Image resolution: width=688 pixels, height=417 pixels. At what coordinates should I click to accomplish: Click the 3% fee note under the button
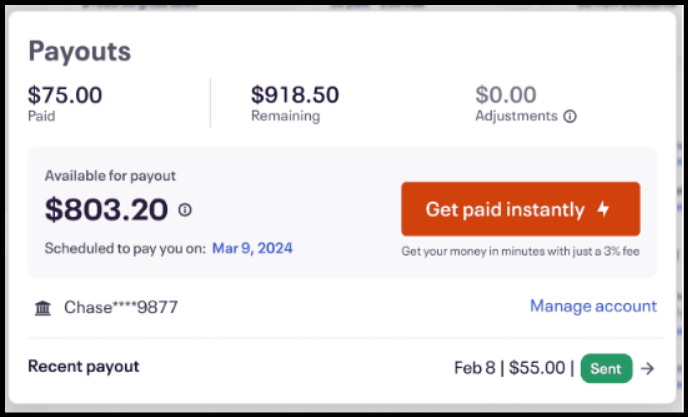(x=520, y=250)
